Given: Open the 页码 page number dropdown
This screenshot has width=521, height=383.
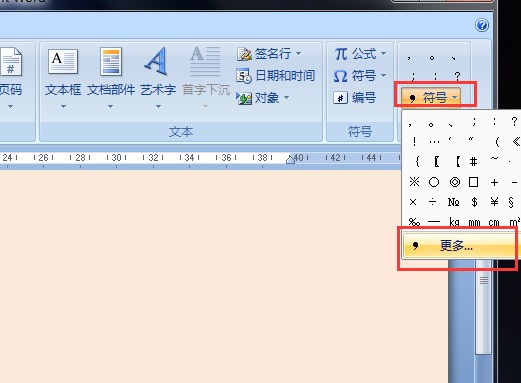Looking at the screenshot, I should tap(10, 79).
